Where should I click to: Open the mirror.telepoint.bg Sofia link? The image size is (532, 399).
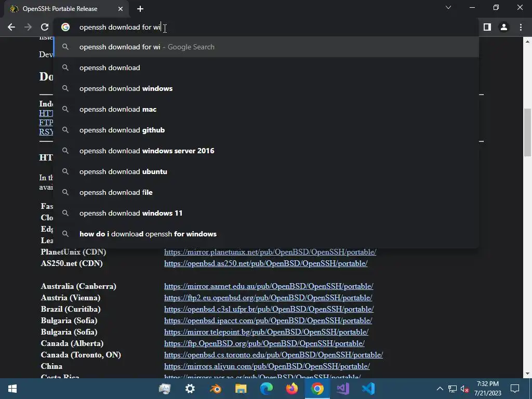[x=267, y=332]
